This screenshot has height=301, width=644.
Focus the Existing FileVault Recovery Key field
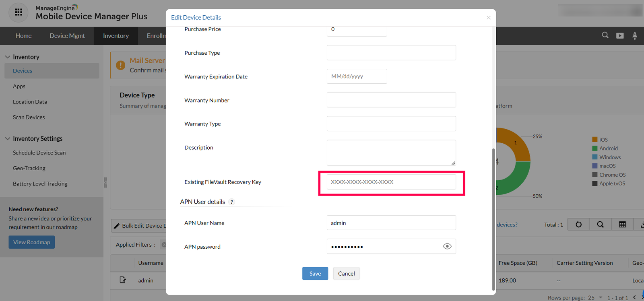point(391,182)
